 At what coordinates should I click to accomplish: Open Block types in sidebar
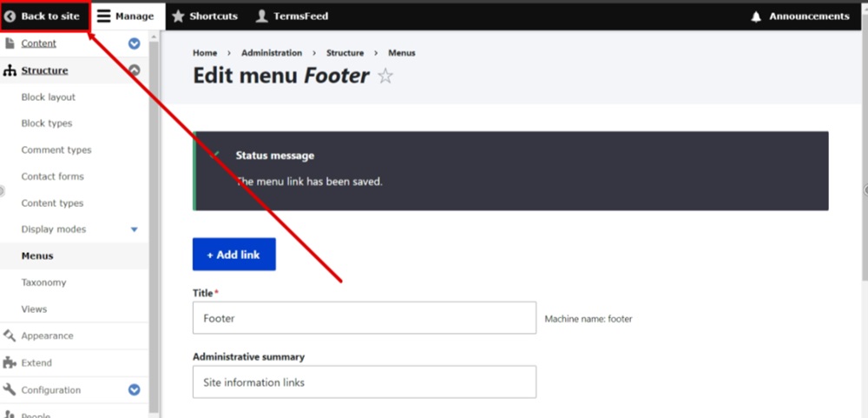tap(47, 123)
